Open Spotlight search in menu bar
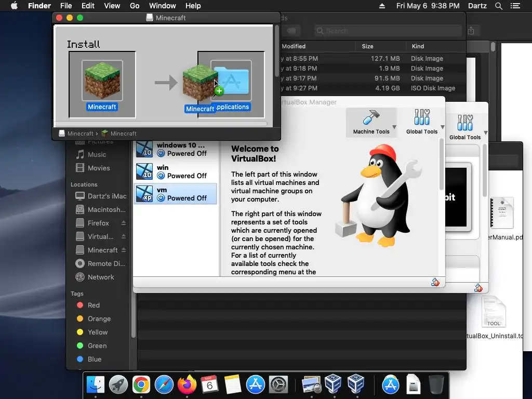Image resolution: width=532 pixels, height=399 pixels. [x=498, y=6]
